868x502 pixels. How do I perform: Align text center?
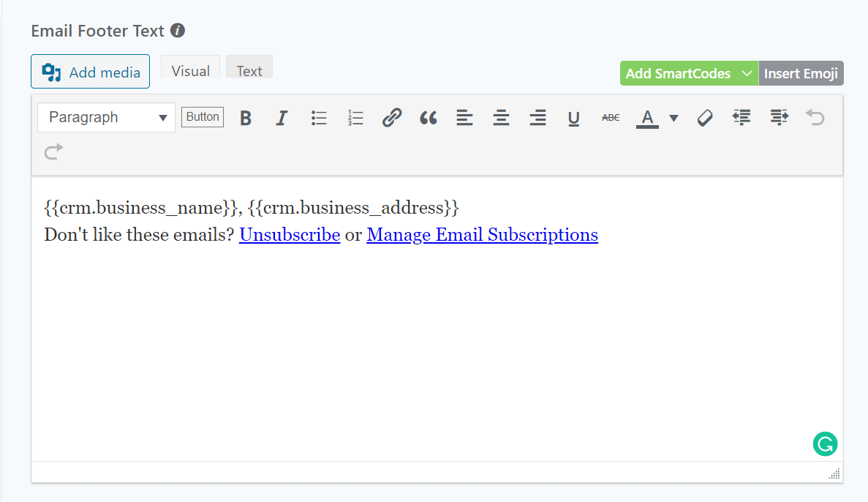501,118
